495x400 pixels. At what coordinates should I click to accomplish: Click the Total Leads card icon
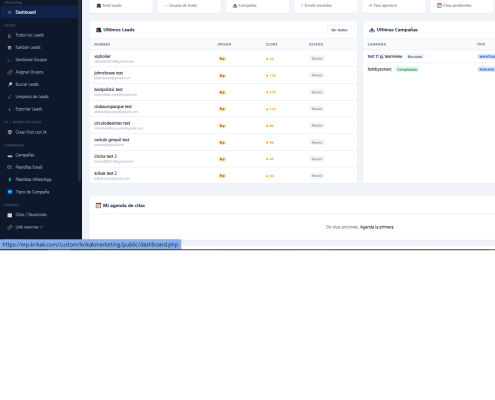pos(98,6)
